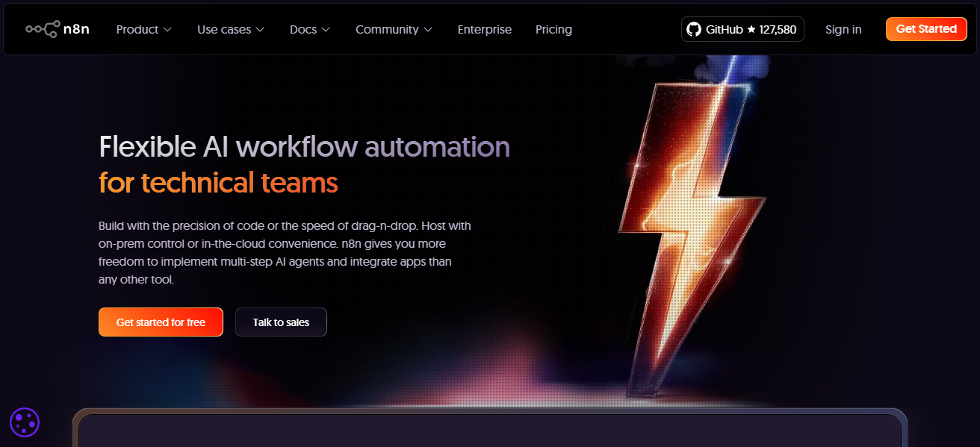Image resolution: width=980 pixels, height=447 pixels.
Task: Open the Docs menu
Action: pyautogui.click(x=310, y=29)
